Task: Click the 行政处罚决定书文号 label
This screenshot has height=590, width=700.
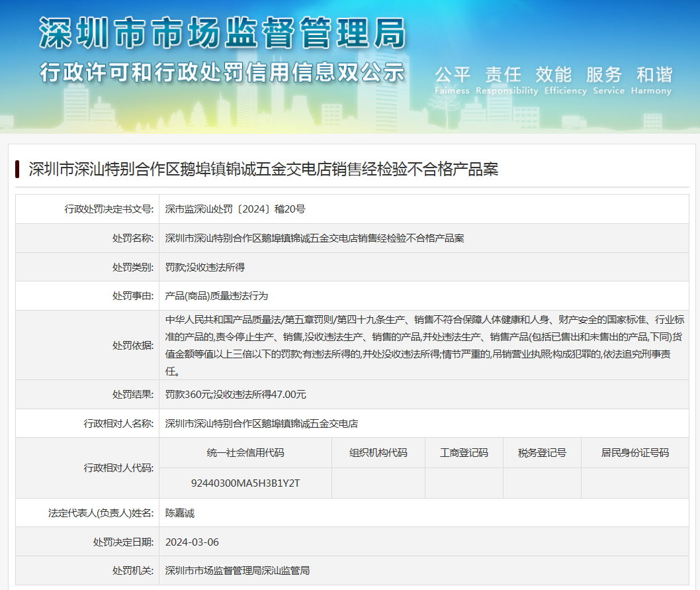Action: pyautogui.click(x=109, y=209)
